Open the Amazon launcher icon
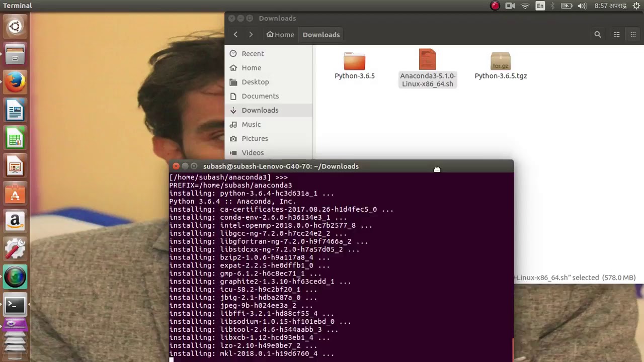This screenshot has height=362, width=644. coord(15,221)
